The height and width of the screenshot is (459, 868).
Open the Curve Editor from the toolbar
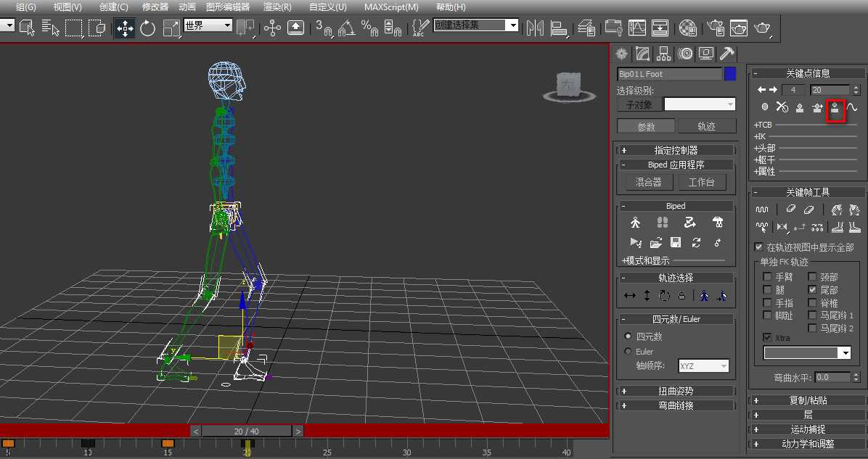click(x=636, y=28)
